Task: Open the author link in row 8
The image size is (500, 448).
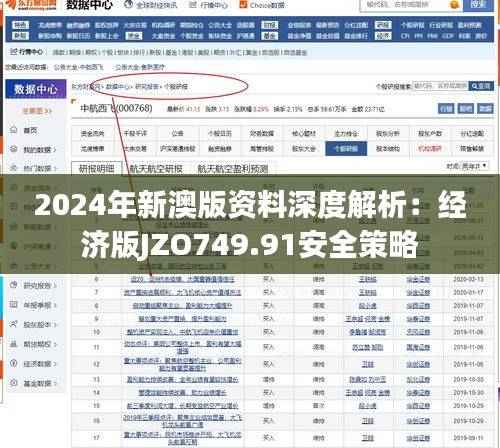Action: (x=367, y=306)
